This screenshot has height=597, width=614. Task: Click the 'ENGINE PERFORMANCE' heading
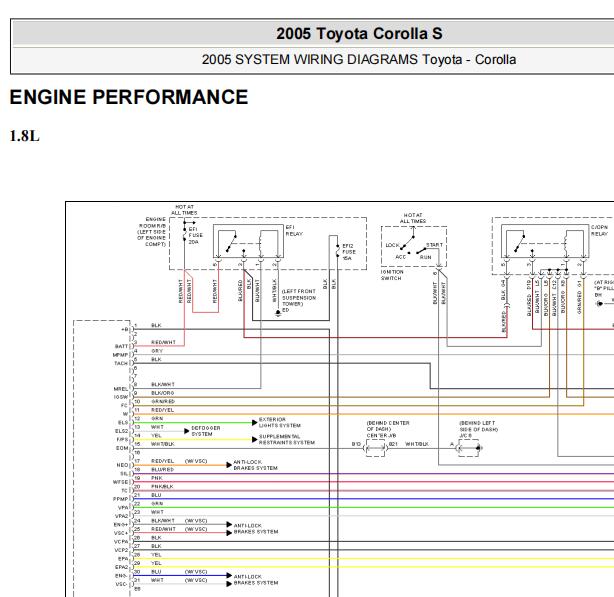point(129,97)
